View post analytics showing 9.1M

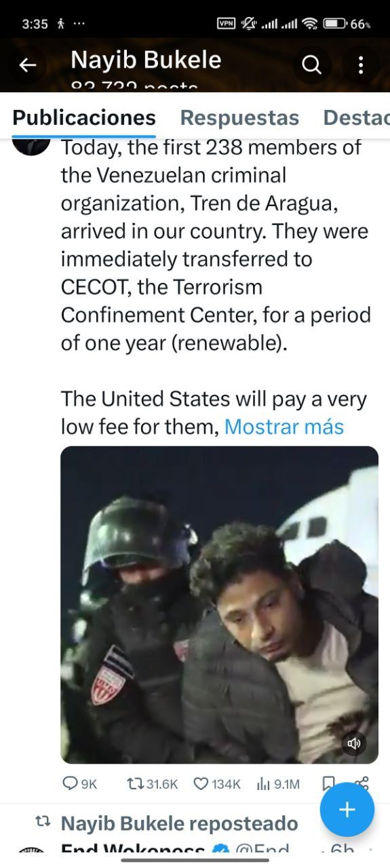[278, 784]
